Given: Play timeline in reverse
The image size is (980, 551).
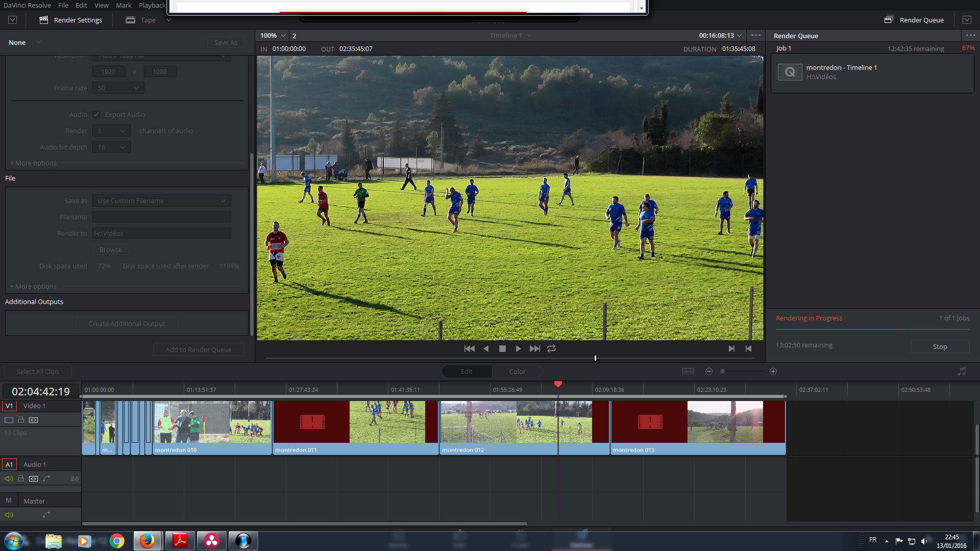Looking at the screenshot, I should pos(486,348).
